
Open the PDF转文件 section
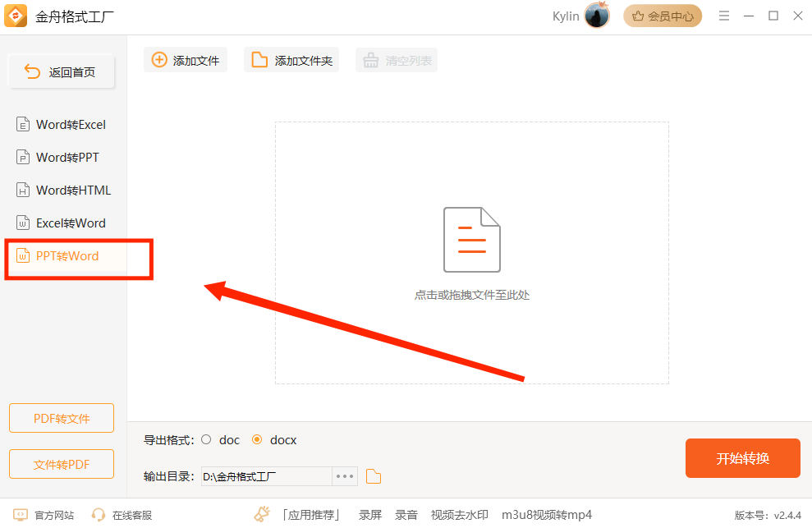[x=62, y=418]
